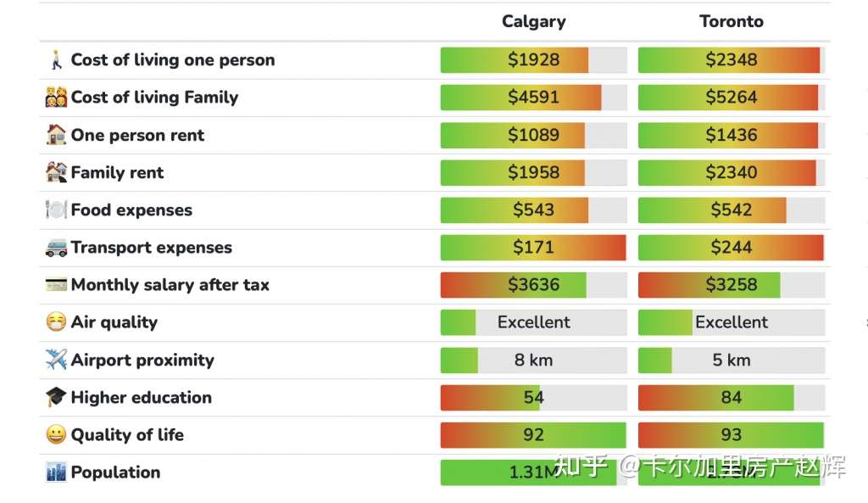Click Calgary's 8 km airport proximity bar
The width and height of the screenshot is (868, 503).
click(x=533, y=360)
